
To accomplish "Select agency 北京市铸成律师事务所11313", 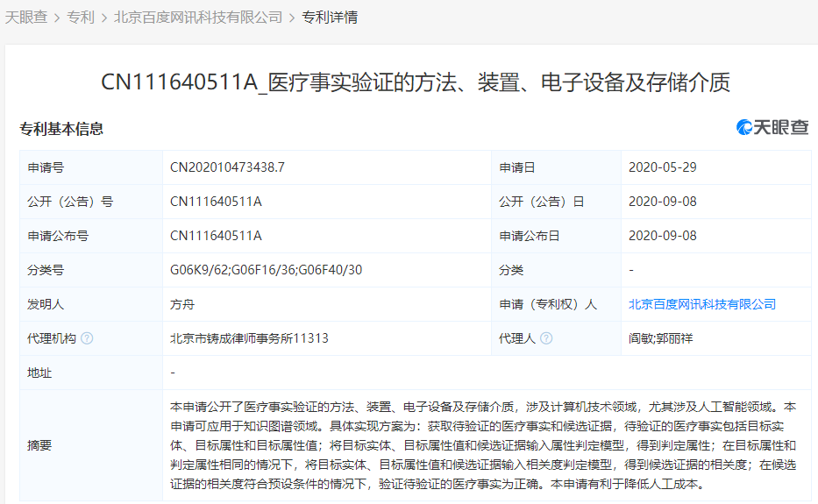I will pyautogui.click(x=249, y=338).
